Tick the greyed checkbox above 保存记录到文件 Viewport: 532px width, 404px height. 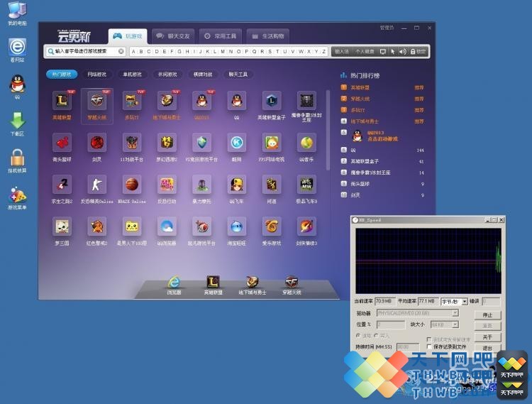pyautogui.click(x=429, y=339)
